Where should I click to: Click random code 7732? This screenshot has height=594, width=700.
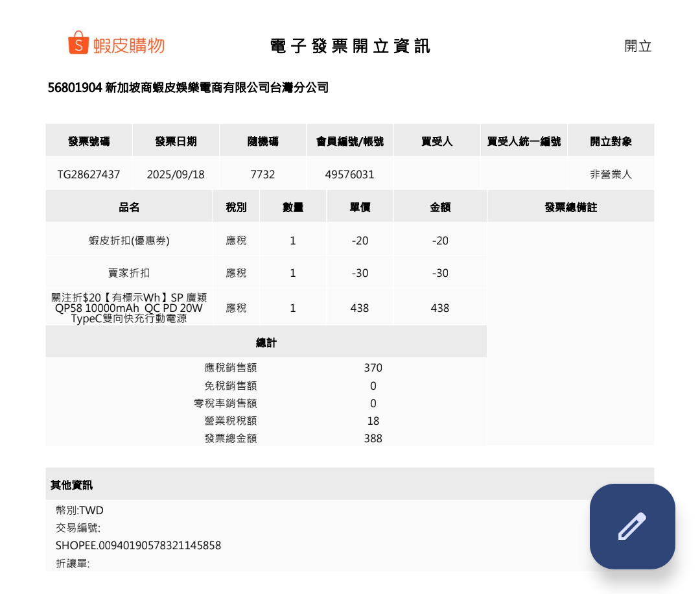tap(262, 174)
